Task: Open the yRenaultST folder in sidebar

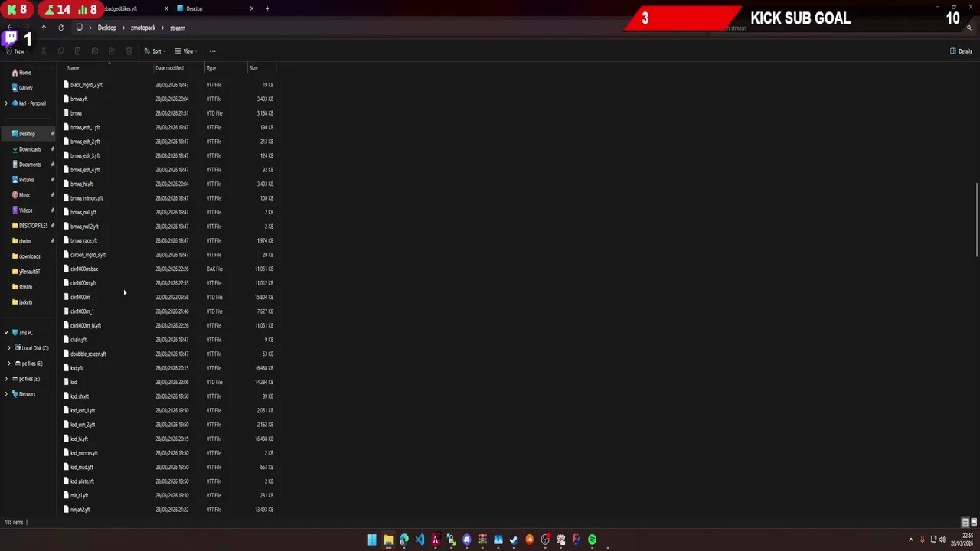Action: (x=26, y=272)
